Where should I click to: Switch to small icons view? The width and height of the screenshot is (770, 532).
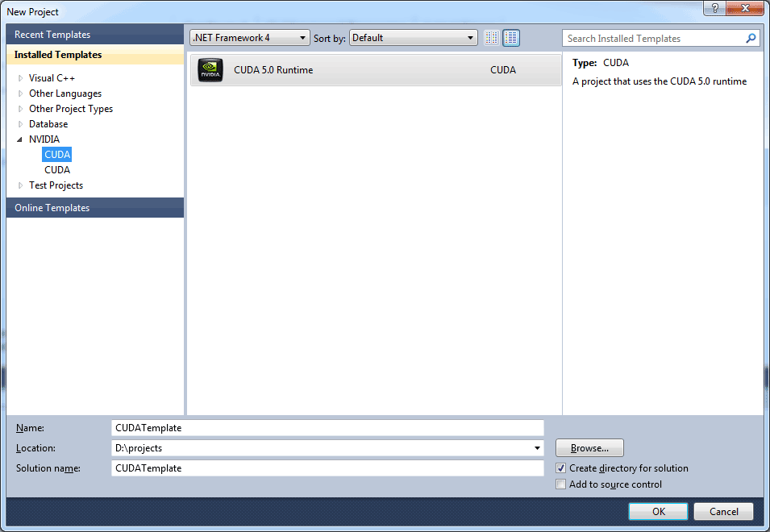coord(491,38)
